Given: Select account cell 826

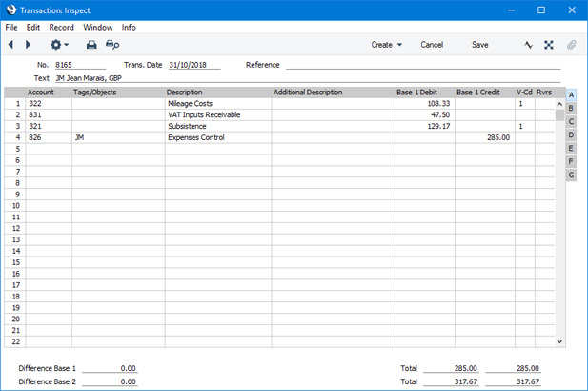Looking at the screenshot, I should pos(49,137).
